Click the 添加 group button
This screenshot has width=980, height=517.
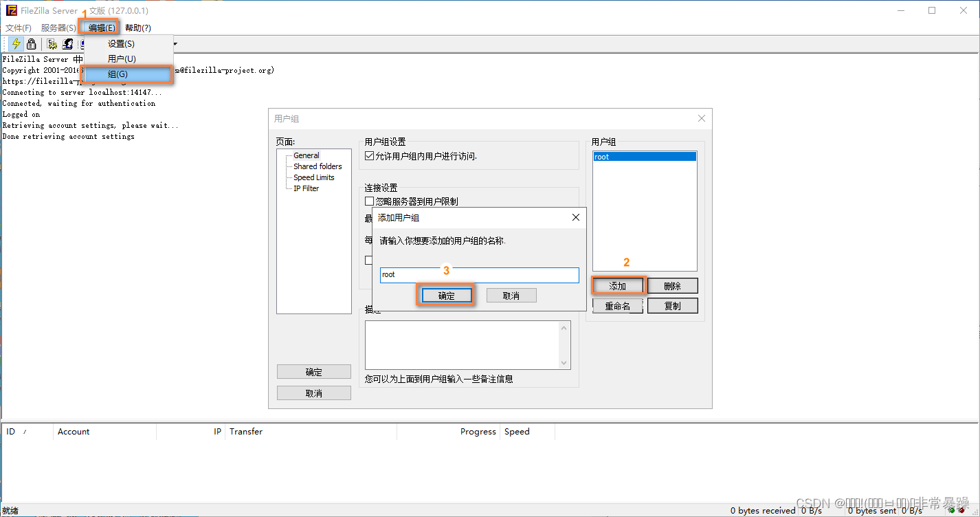[x=617, y=286]
